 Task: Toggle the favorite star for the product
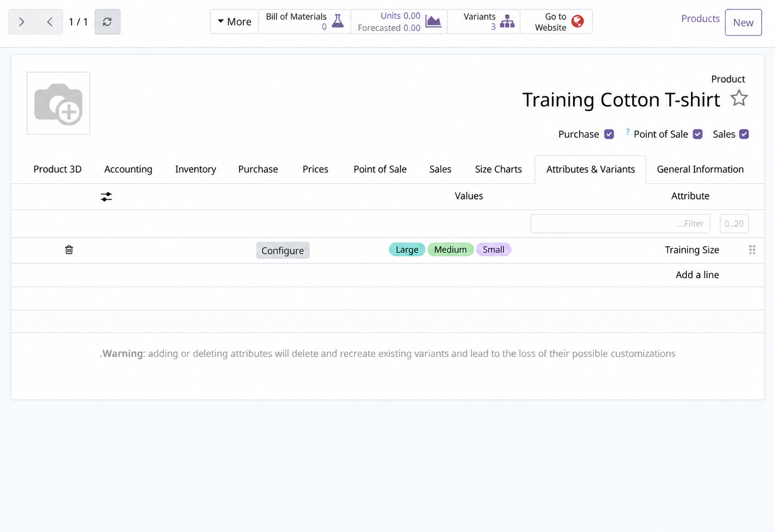[x=739, y=98]
